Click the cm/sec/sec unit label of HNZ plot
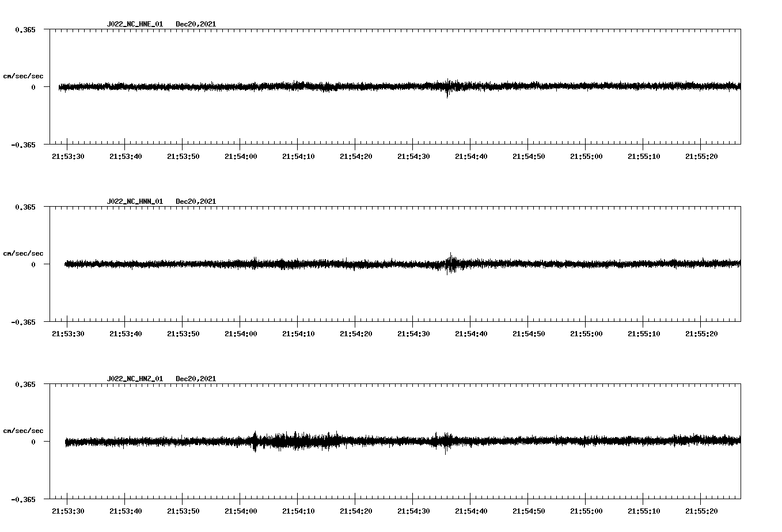The width and height of the screenshot is (782, 532). pos(23,431)
